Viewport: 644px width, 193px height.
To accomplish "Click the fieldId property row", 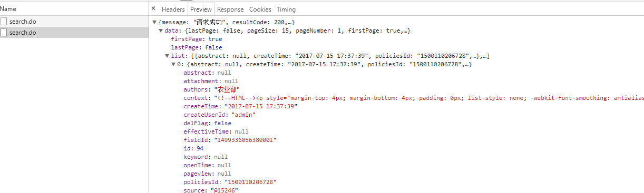I will [x=230, y=140].
